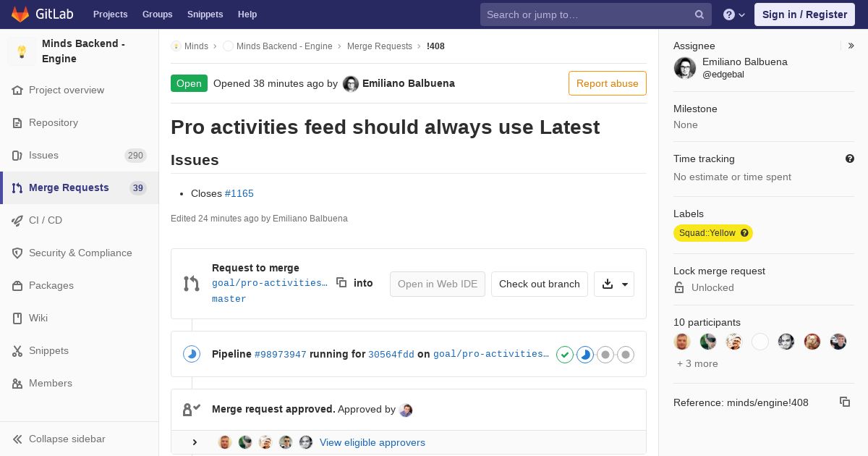Screen dimensions: 868x456
Task: Open the Projects menu in navbar
Action: coord(110,14)
